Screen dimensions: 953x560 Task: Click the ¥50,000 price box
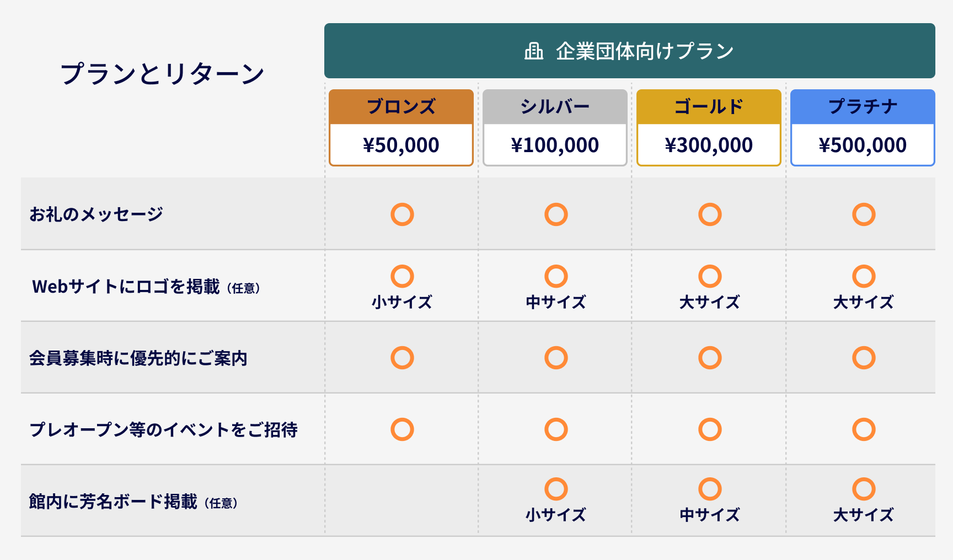[x=401, y=145]
